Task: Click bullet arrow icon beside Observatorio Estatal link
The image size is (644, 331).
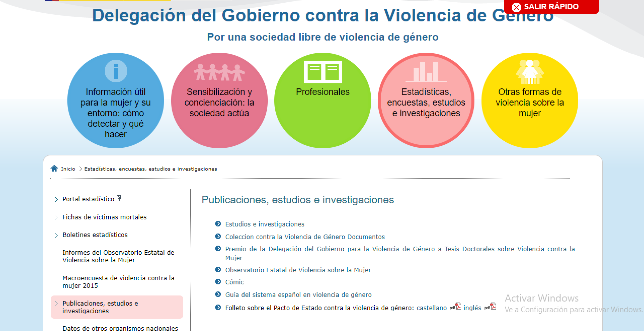Action: tap(218, 270)
